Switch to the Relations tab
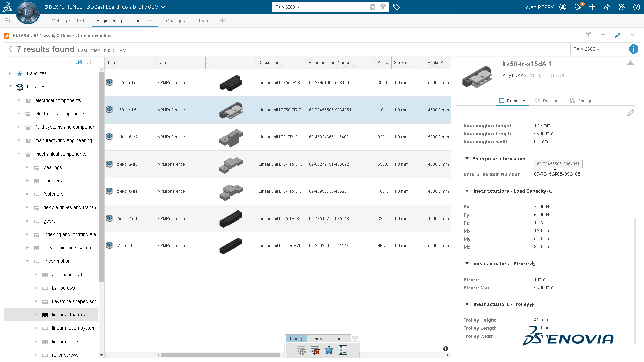 coord(548,101)
